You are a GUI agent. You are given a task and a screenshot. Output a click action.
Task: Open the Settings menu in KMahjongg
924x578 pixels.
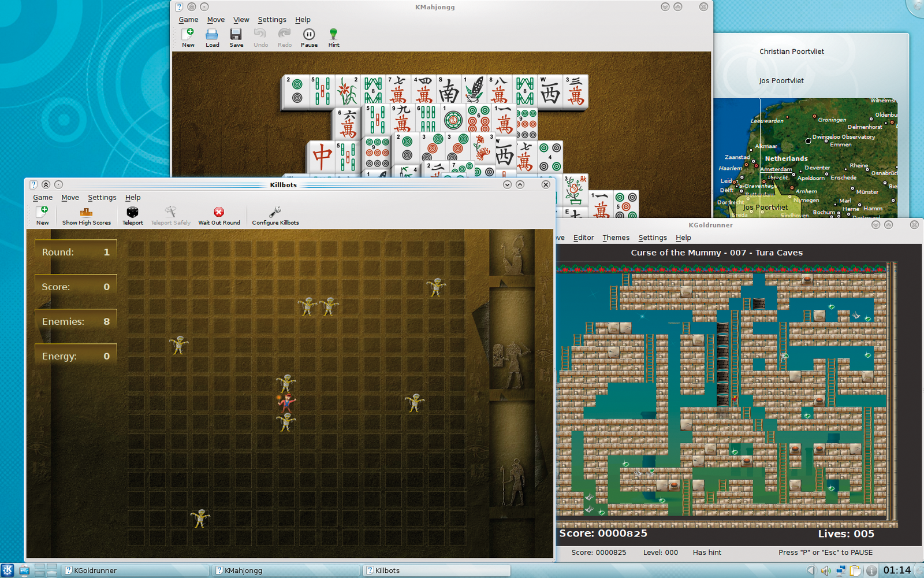pyautogui.click(x=272, y=20)
